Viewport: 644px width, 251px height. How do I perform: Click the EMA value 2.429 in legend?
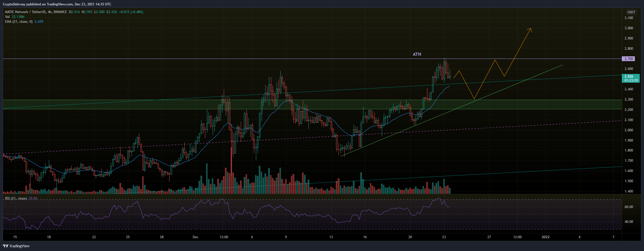click(x=39, y=22)
